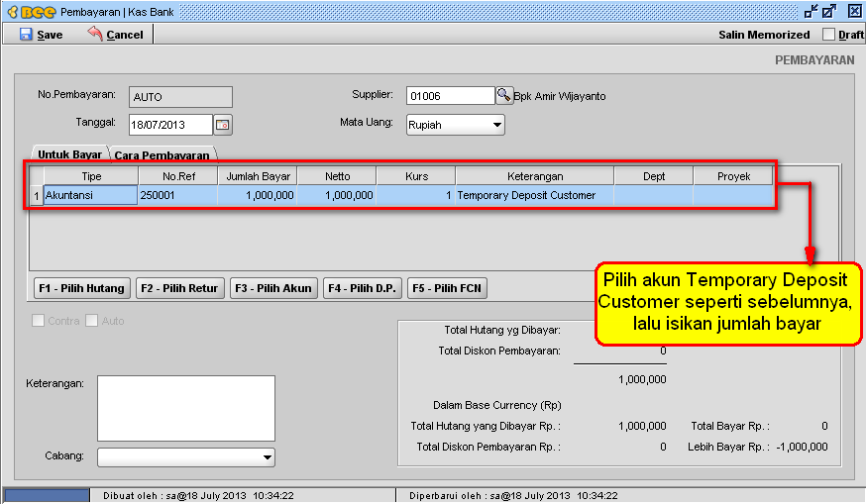Click the Tipe column header
866x504 pixels.
[x=91, y=176]
